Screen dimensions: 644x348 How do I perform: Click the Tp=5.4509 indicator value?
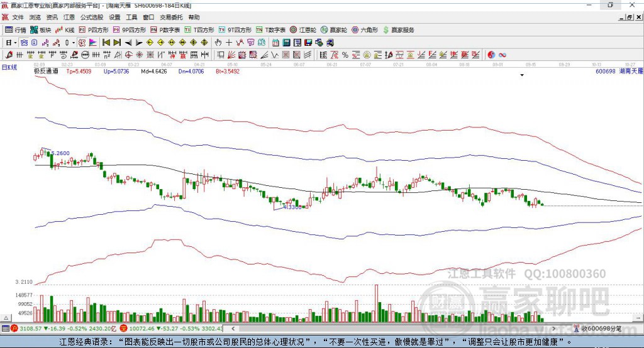pyautogui.click(x=79, y=71)
